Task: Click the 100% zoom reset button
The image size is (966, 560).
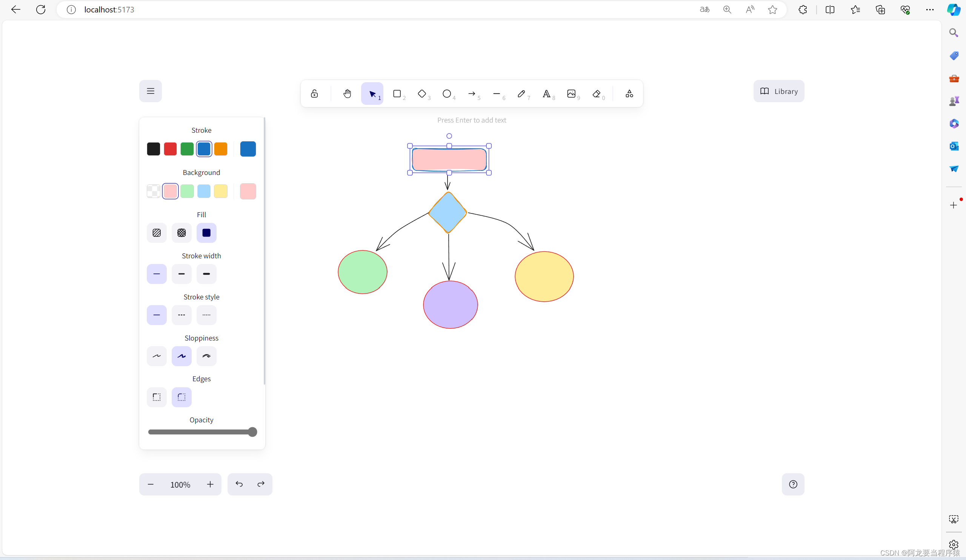Action: pyautogui.click(x=180, y=485)
